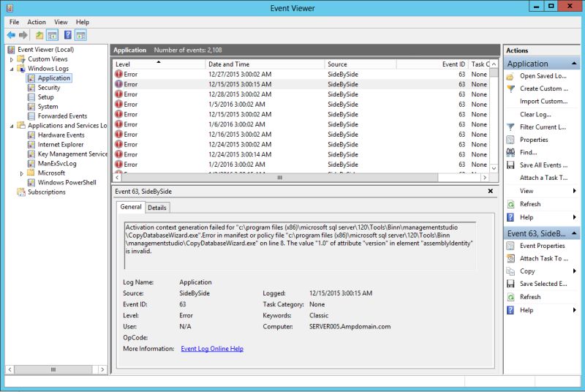The height and width of the screenshot is (392, 585).
Task: Click console tree horizontal scrollbar right arrow
Action: (x=102, y=369)
